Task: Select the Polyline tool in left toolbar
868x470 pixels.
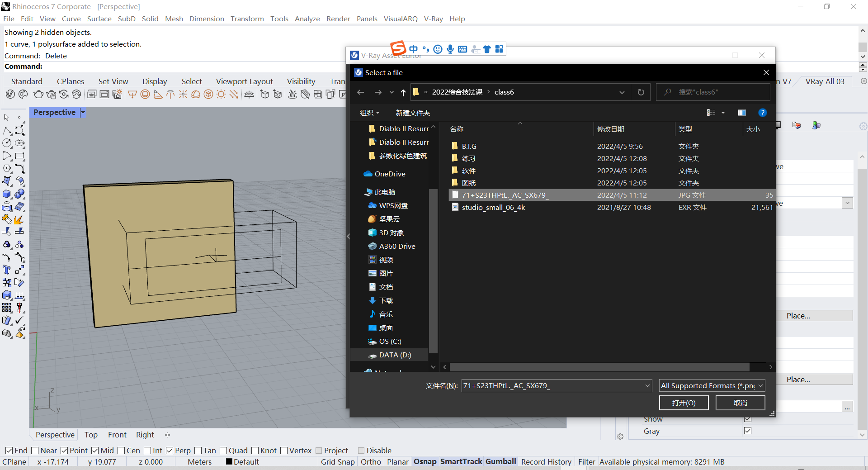Action: [x=7, y=131]
